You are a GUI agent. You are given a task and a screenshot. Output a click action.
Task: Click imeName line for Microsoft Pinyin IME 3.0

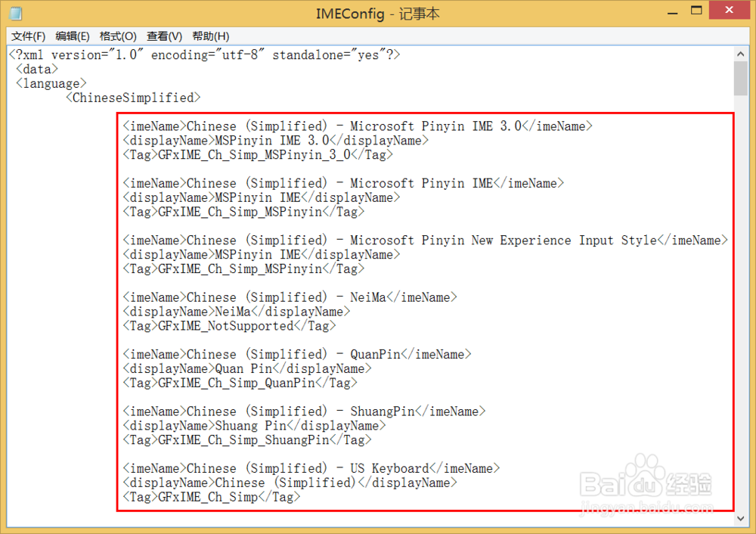click(x=358, y=126)
